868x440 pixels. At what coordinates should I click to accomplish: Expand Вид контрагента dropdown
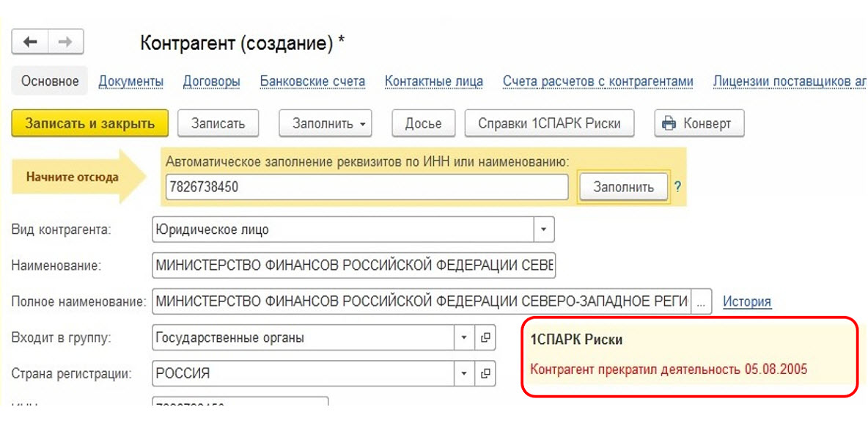click(543, 230)
